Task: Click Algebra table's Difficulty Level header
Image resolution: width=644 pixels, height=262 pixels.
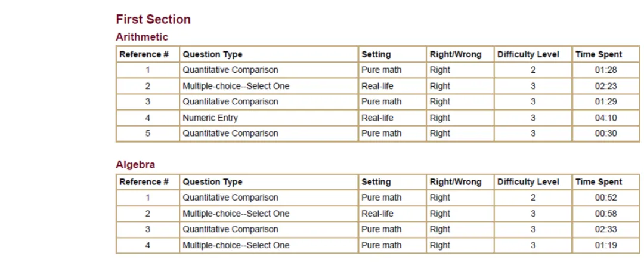Action: pyautogui.click(x=528, y=182)
